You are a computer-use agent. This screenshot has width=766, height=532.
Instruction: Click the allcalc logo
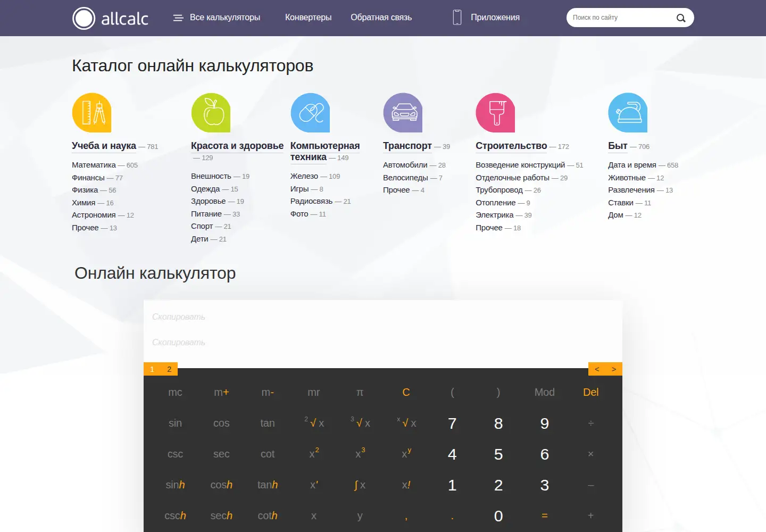coord(110,18)
